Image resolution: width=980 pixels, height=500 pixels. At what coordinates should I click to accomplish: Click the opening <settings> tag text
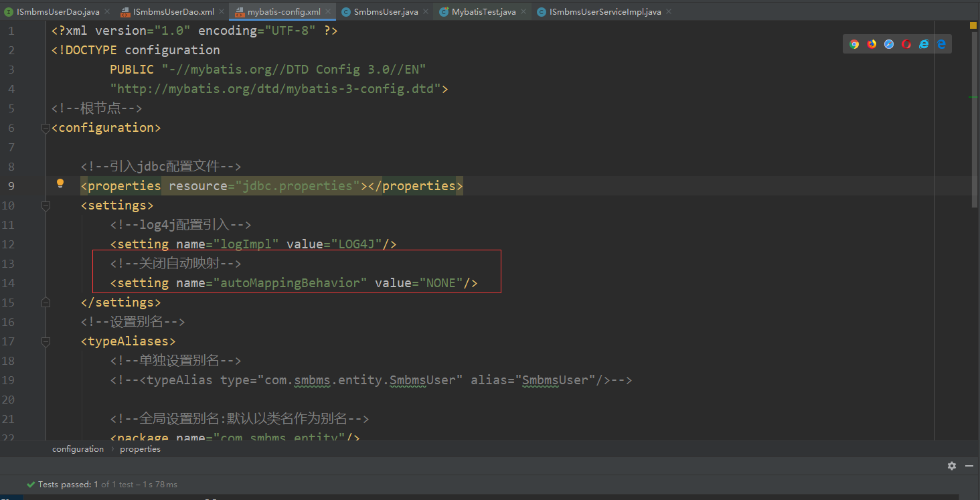tap(117, 205)
